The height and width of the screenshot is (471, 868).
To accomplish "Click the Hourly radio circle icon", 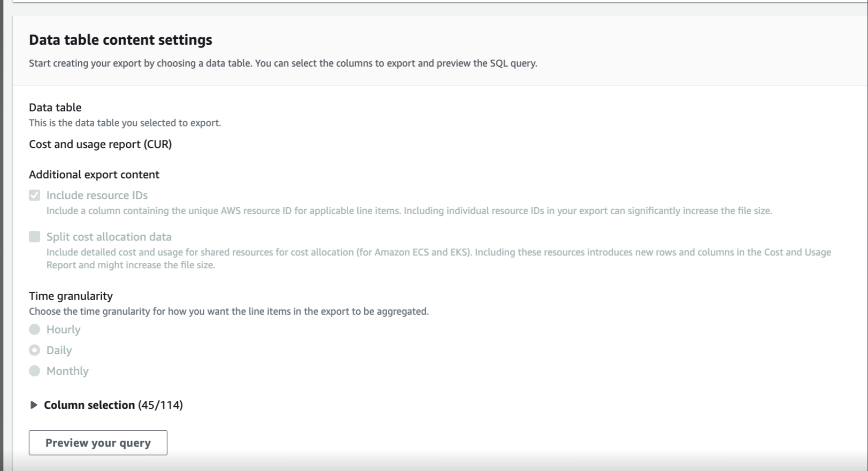I will tap(34, 329).
